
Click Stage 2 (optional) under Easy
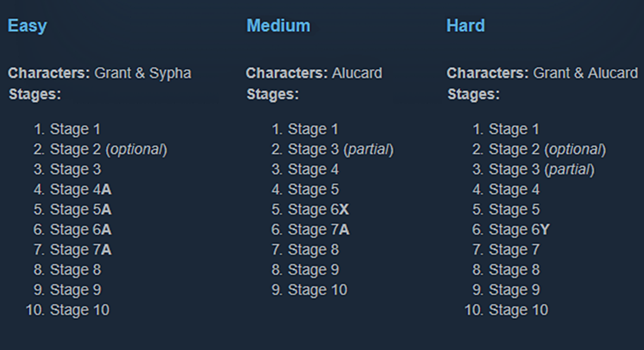coord(108,149)
